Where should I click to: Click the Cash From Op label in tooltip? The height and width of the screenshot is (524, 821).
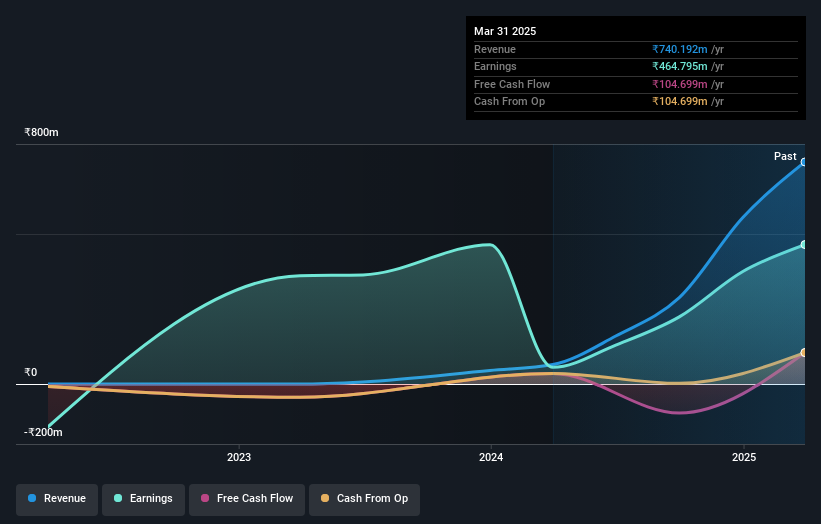(509, 102)
